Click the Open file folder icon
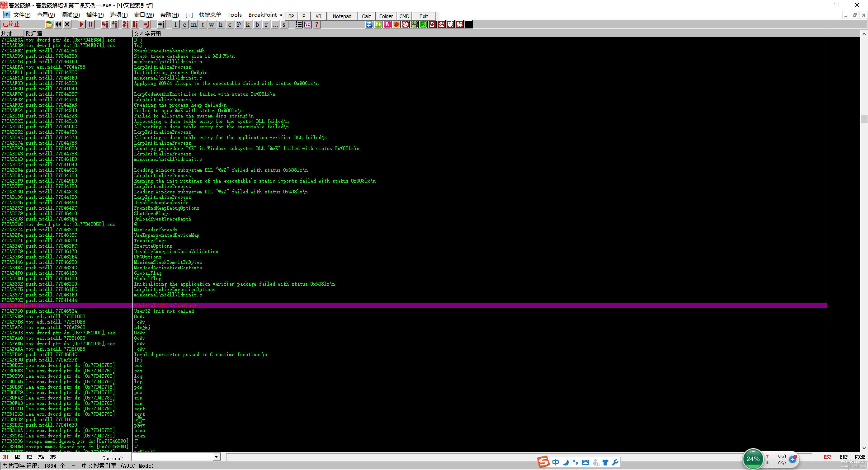Image resolution: width=868 pixels, height=470 pixels. click(49, 24)
